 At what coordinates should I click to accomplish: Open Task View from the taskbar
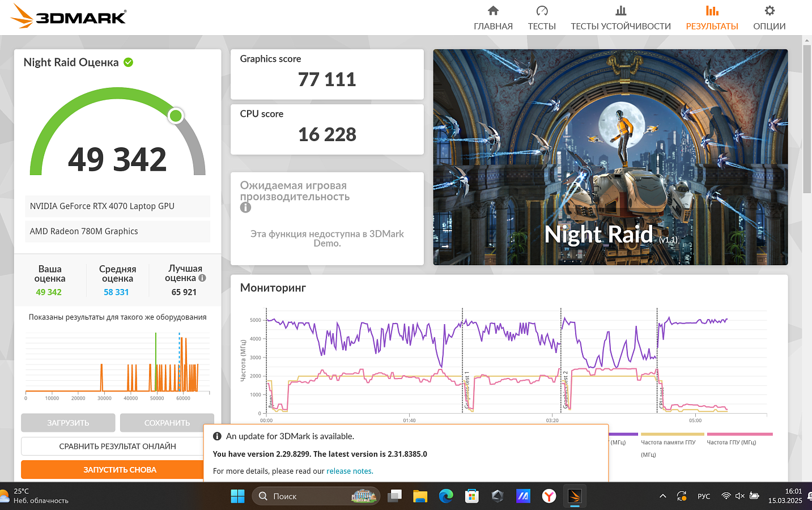394,496
